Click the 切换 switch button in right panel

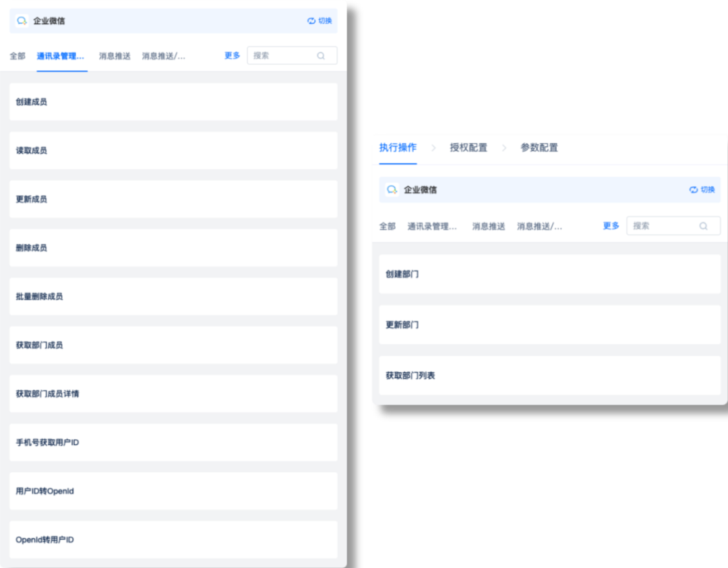(702, 190)
